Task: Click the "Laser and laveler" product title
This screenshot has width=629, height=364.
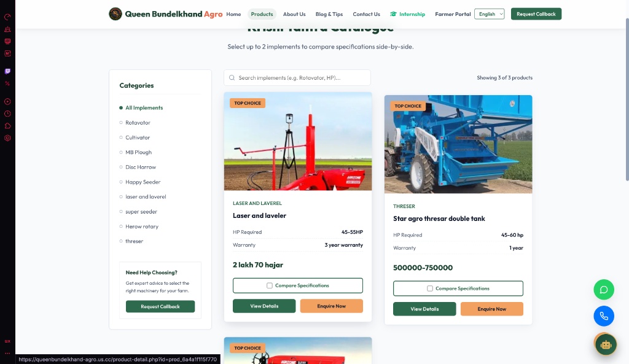Action: coord(260,215)
